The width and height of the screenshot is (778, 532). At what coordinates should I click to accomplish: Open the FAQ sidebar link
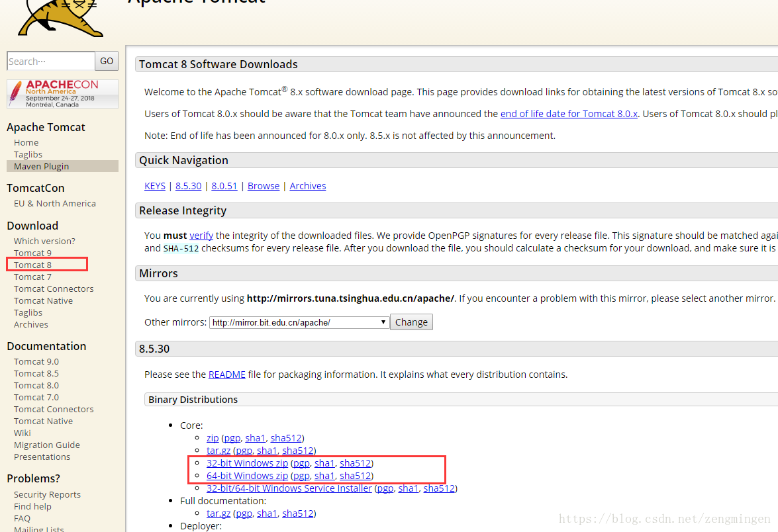[x=23, y=519]
